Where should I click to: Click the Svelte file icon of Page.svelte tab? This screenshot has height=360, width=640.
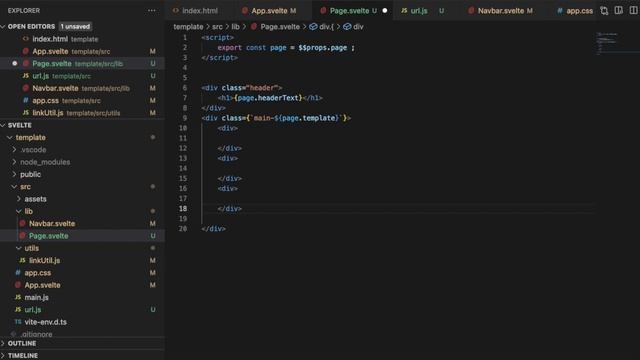323,11
